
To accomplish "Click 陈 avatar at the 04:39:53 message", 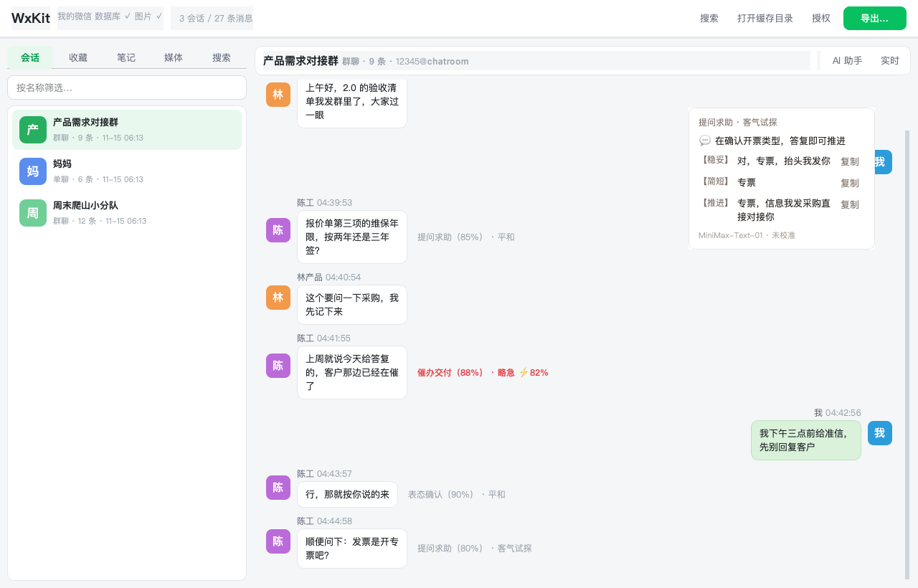I will 278,229.
